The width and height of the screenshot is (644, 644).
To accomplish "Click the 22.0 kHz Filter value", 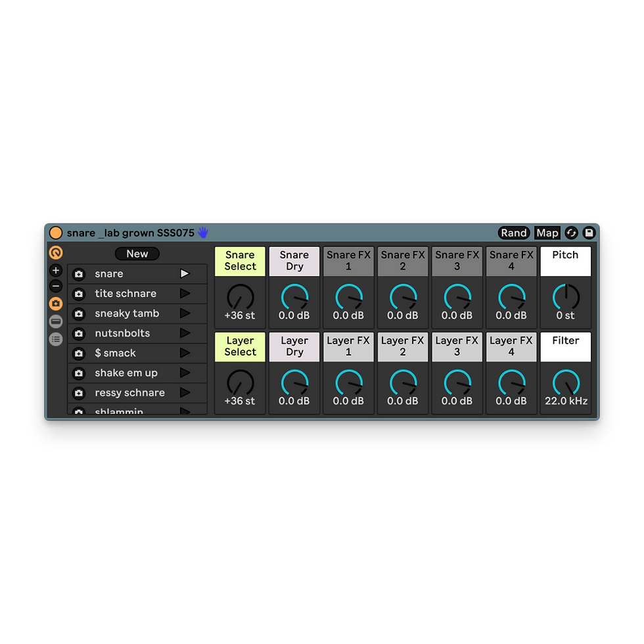I will coord(566,401).
